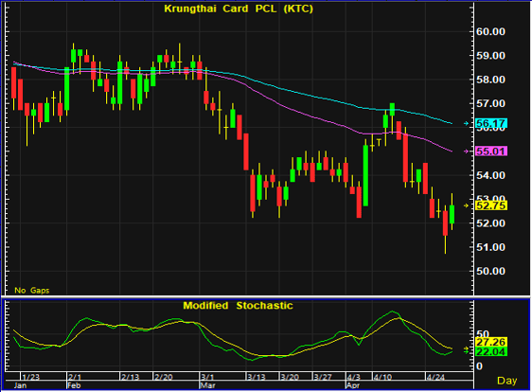This screenshot has width=532, height=392.
Task: Select the green stochastic value 22.04
Action: coord(491,351)
